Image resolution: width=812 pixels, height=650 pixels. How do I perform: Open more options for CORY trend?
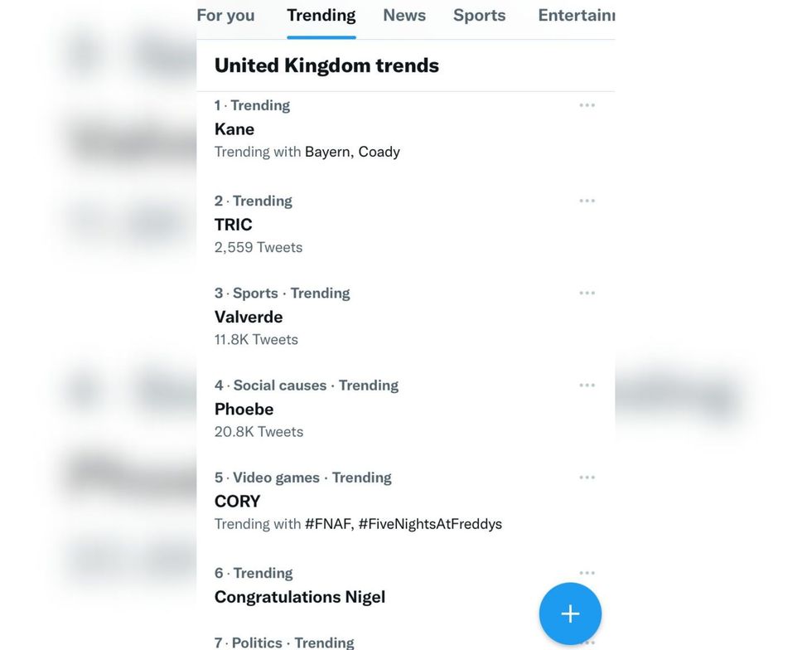point(587,478)
